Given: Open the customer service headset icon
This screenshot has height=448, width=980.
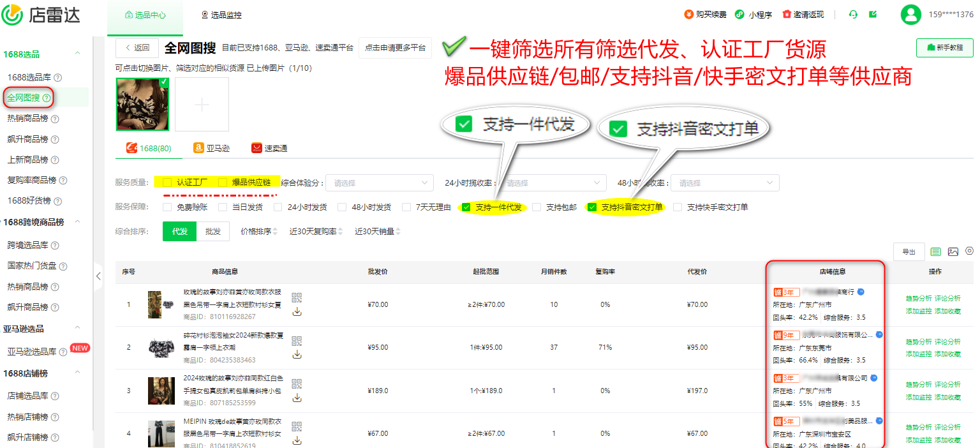Looking at the screenshot, I should 853,13.
